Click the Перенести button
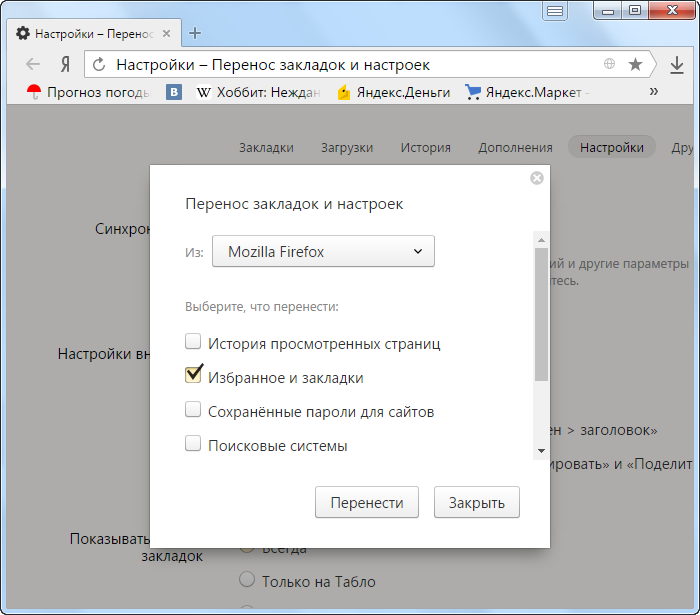Screen dimensions: 700x615 tap(367, 502)
